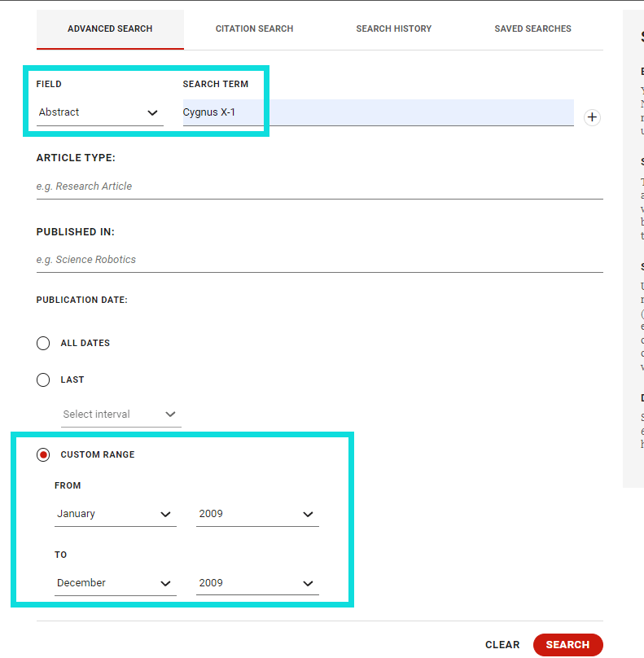Focus the search term field containing Cygnus X-1
This screenshot has width=644, height=658.
[378, 112]
